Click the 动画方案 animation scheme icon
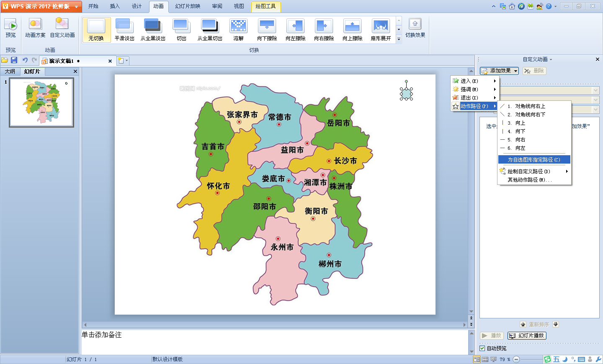Viewport: 603px width, 364px height. pyautogui.click(x=35, y=24)
